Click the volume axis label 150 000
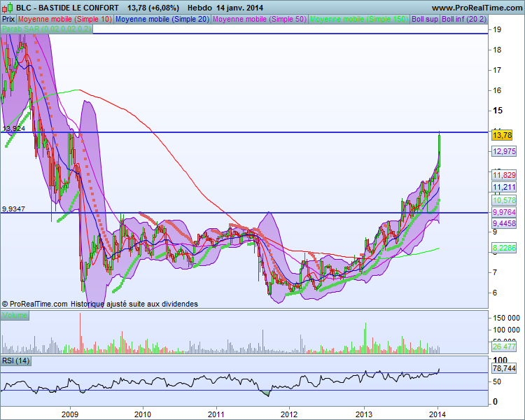 tap(507, 318)
